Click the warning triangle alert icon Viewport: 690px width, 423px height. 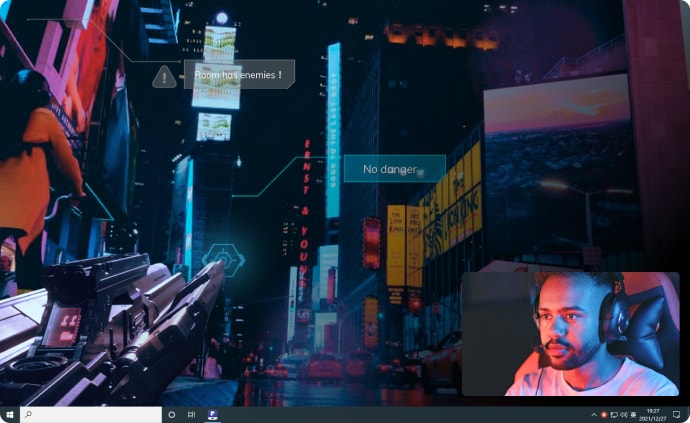(x=164, y=77)
